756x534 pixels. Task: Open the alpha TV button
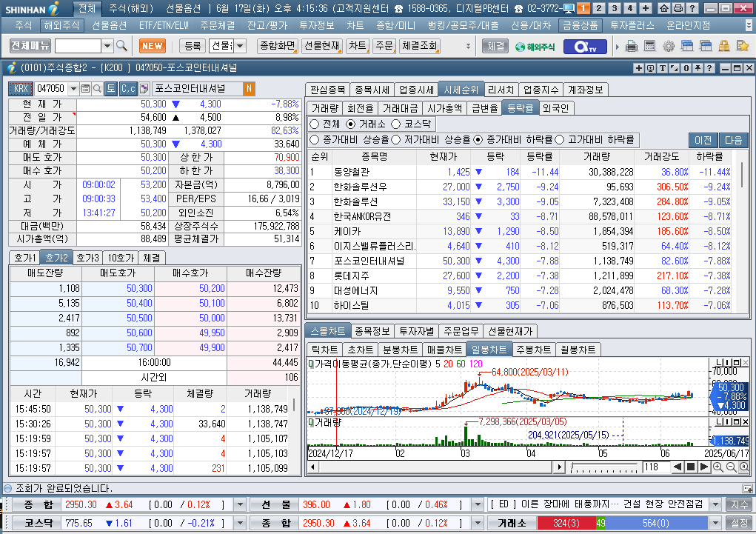(585, 47)
